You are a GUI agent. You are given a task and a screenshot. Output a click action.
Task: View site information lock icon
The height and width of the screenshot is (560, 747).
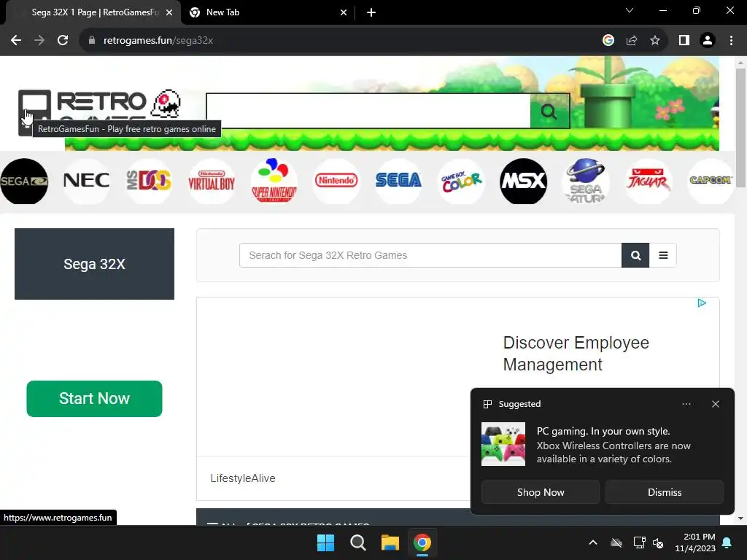click(91, 41)
